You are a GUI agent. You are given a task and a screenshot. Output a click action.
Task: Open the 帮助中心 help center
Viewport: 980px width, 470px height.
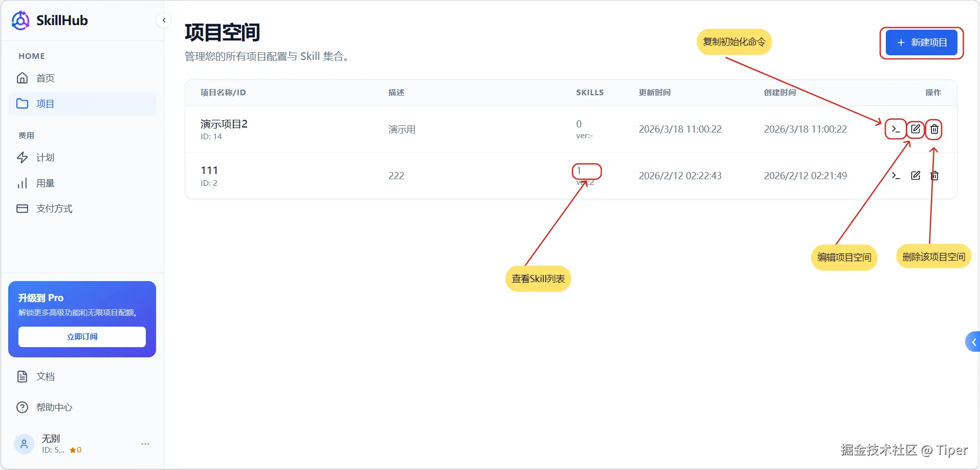(82, 407)
